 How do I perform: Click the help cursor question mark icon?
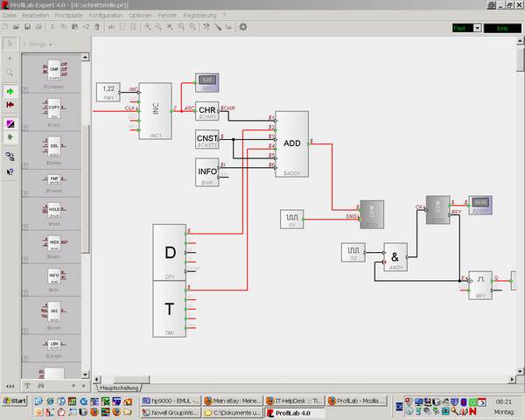[x=10, y=171]
